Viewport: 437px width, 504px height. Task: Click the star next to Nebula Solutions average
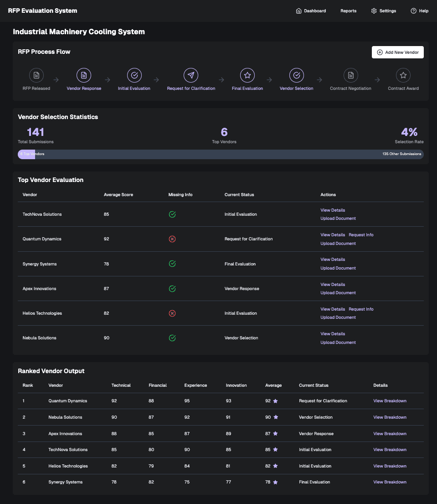[x=276, y=417]
